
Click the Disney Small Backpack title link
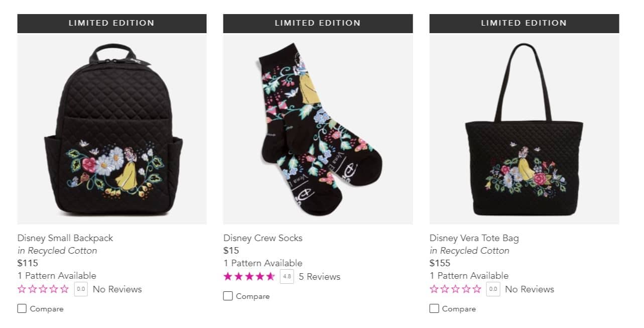(x=65, y=238)
